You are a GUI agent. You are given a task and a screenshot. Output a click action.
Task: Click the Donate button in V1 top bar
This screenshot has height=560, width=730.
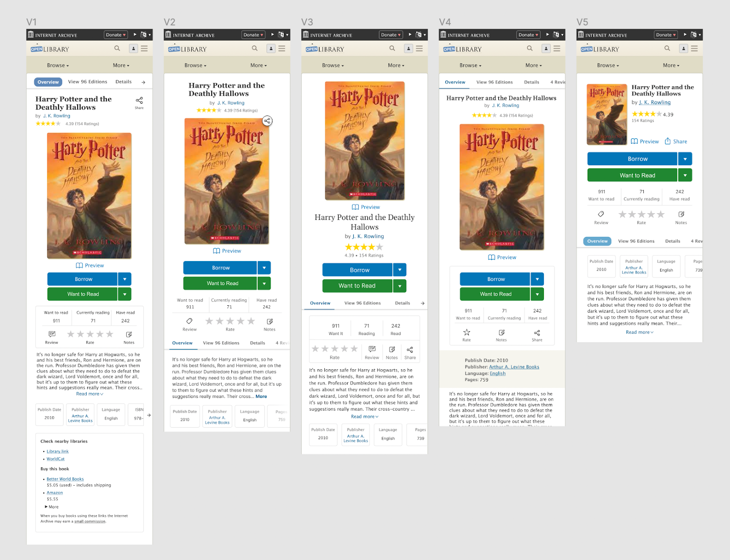tap(116, 35)
